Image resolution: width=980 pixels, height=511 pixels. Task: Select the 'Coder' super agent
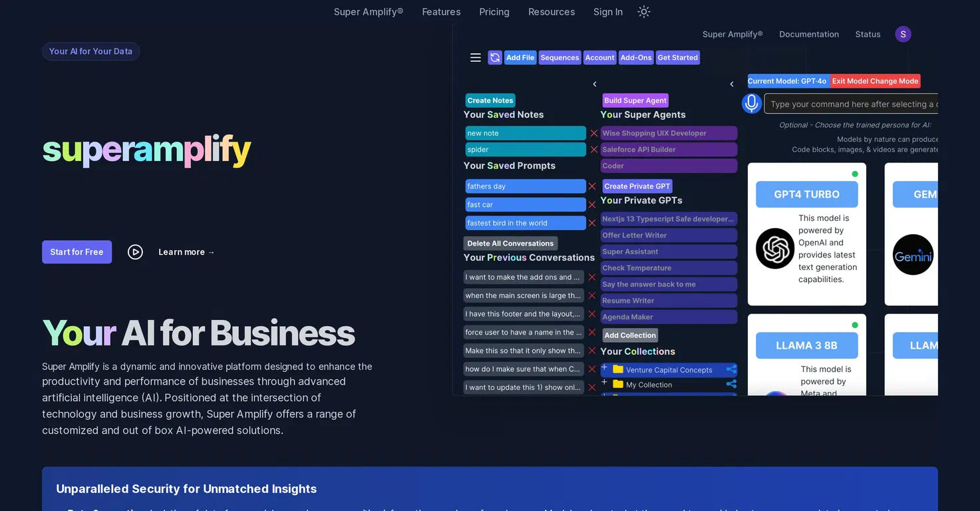pos(669,166)
